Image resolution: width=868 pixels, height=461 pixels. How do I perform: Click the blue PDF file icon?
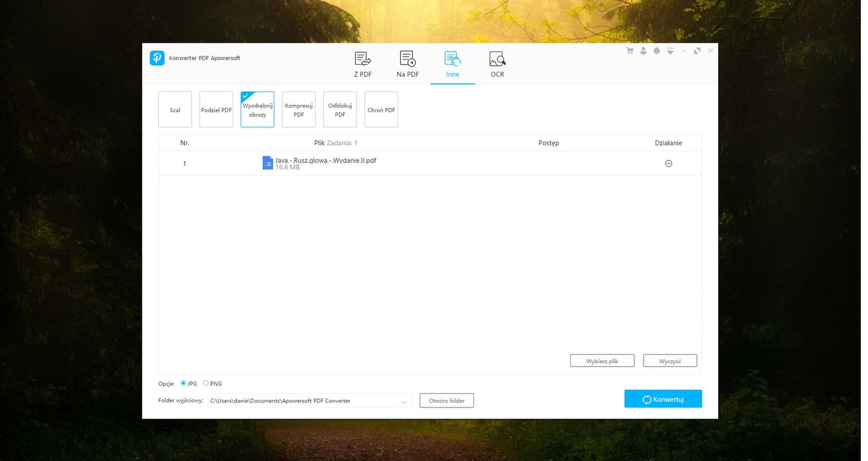click(x=267, y=163)
